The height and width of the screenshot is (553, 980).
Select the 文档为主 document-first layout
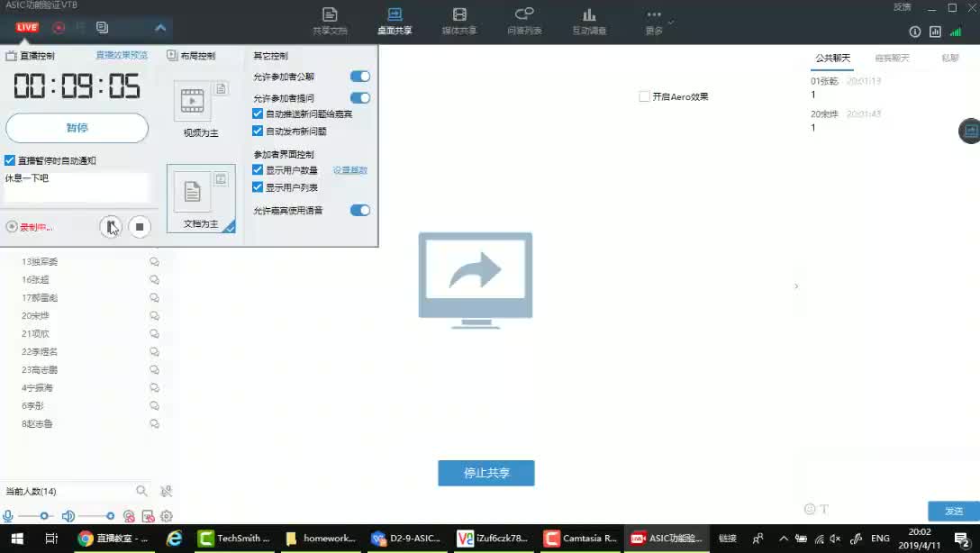[201, 199]
